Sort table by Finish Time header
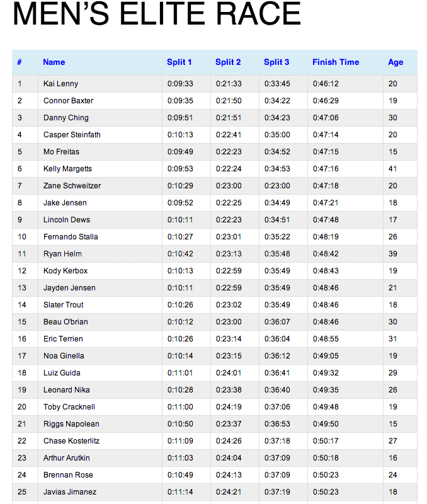Screen dimensions: 427x504 coord(336,62)
